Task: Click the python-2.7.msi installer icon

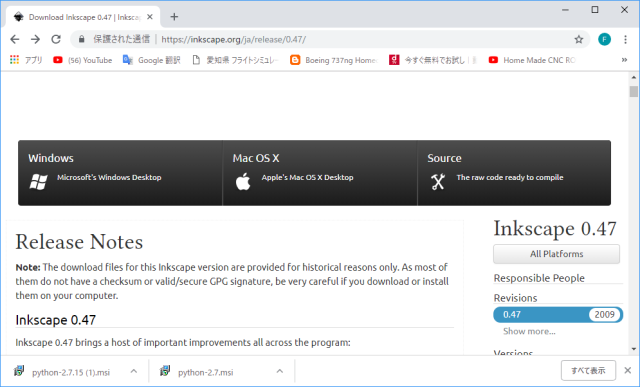Action: pos(165,371)
